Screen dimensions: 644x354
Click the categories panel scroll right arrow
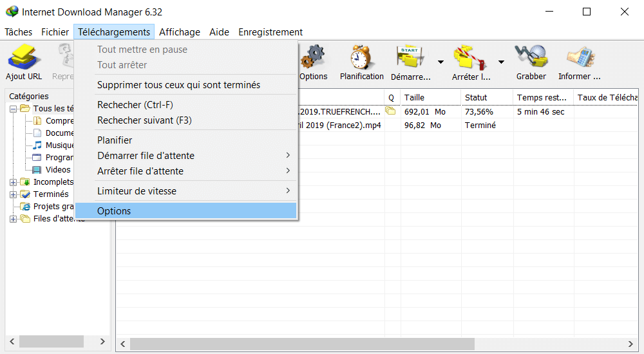tap(102, 341)
